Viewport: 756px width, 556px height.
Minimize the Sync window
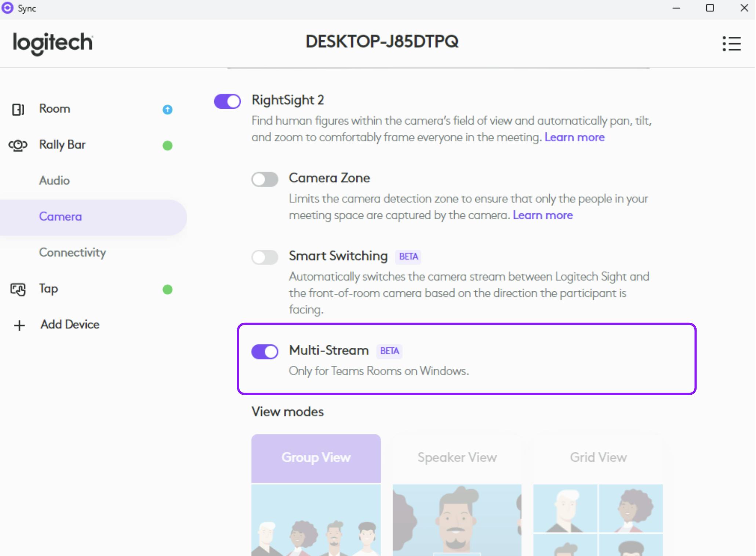pos(676,8)
